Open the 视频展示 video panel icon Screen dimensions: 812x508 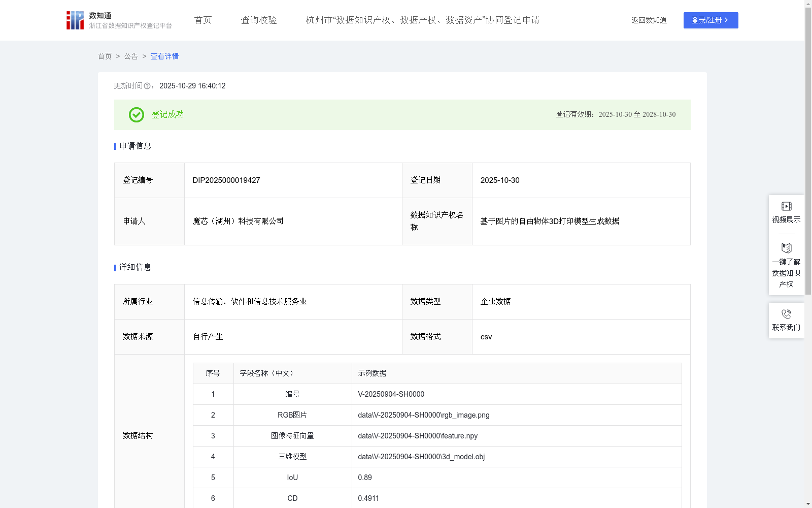tap(786, 206)
